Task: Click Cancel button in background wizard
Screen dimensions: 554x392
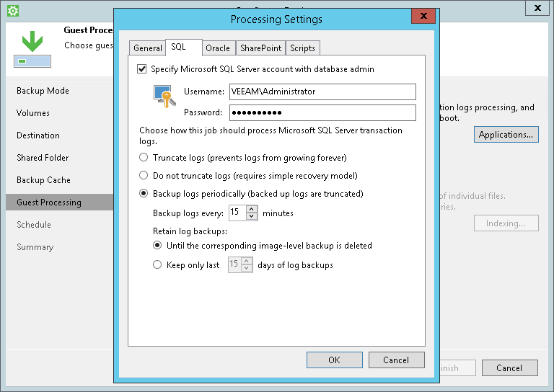Action: [x=509, y=368]
